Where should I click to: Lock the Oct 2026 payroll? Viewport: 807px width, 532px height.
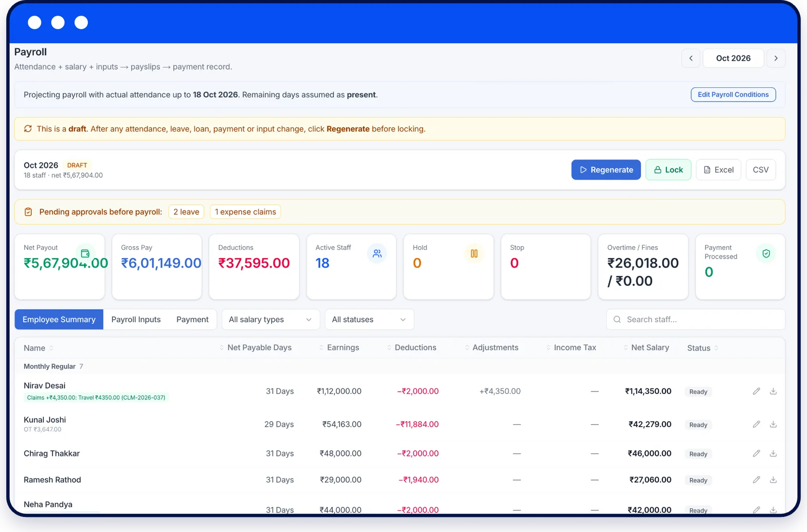coord(668,170)
